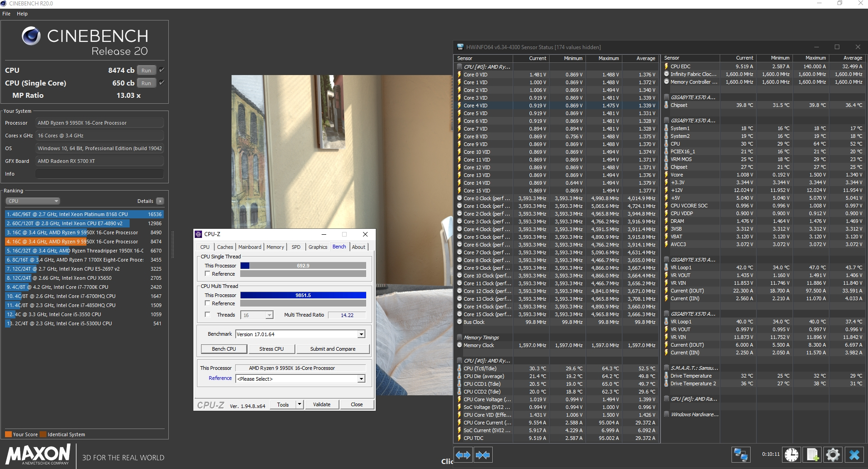
Task: Click the Multi Thread 9851.5 score bar
Action: tap(303, 295)
